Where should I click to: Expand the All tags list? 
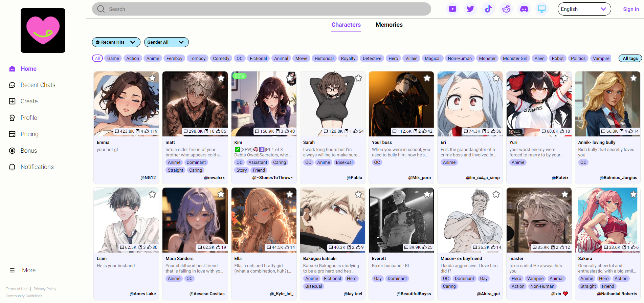[630, 58]
